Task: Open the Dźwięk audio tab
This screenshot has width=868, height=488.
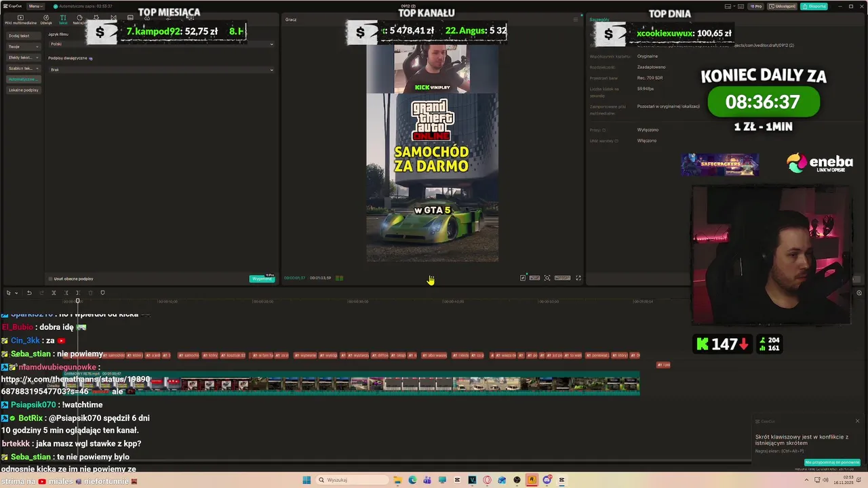Action: (46, 20)
